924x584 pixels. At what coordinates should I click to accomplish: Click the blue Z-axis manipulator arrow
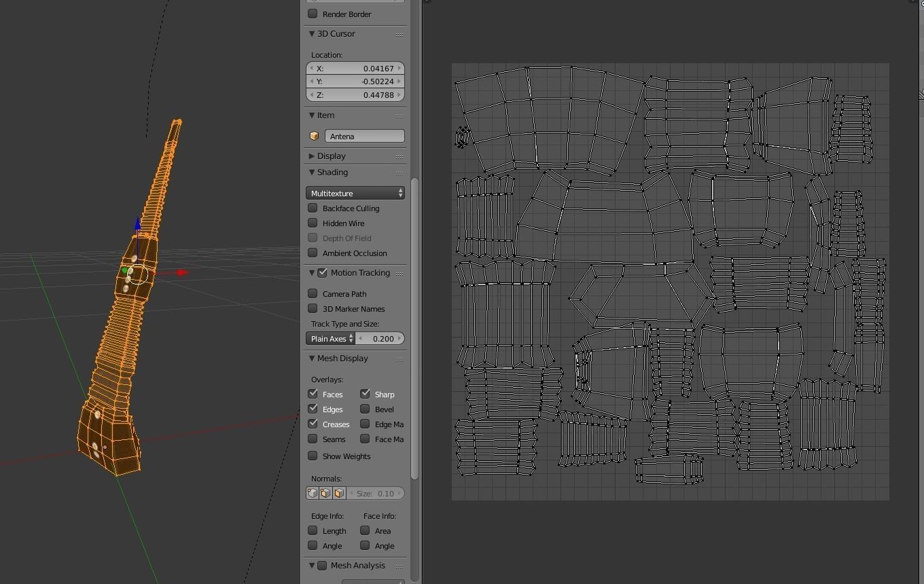tap(138, 224)
